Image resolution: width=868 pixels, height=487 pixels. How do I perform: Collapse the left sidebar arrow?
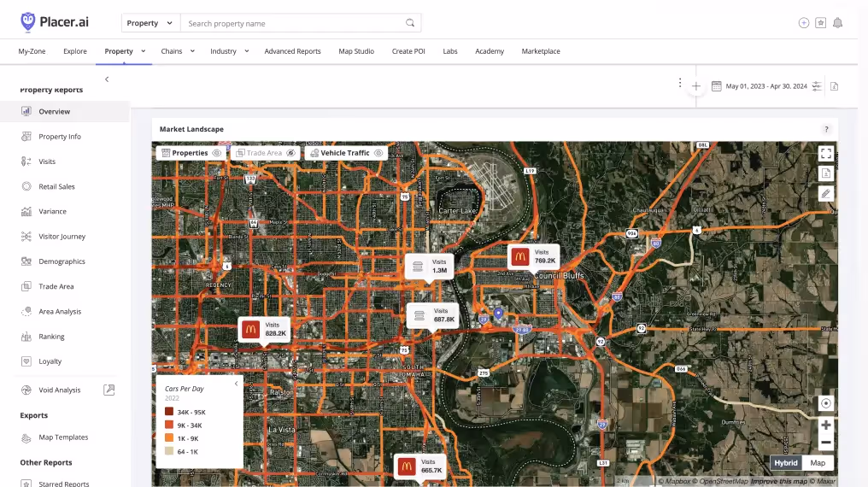(x=107, y=79)
